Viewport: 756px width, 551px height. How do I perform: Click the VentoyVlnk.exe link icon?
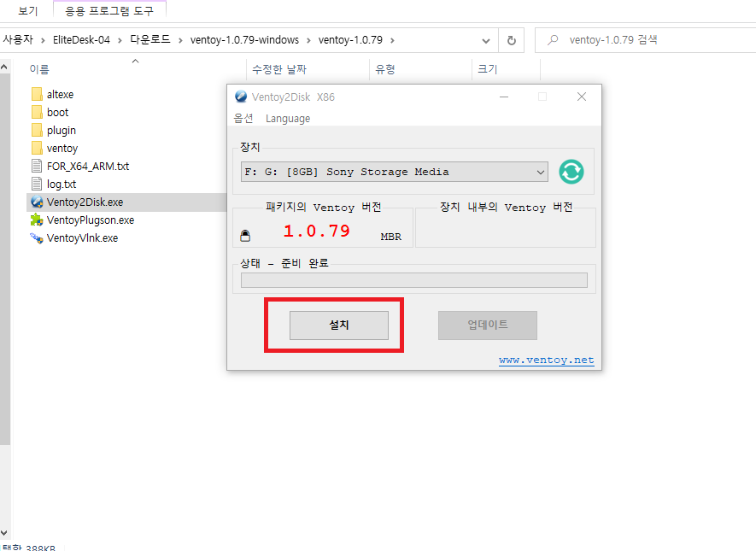coord(37,238)
